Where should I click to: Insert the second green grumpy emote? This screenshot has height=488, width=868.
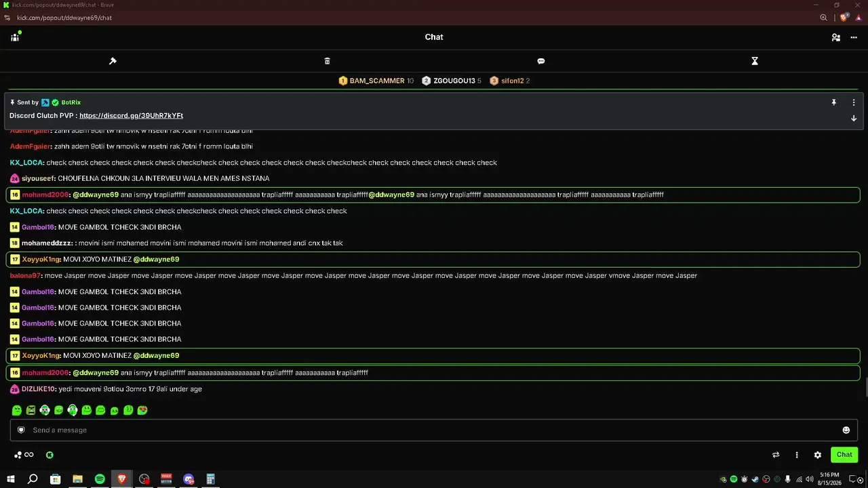[x=31, y=410]
